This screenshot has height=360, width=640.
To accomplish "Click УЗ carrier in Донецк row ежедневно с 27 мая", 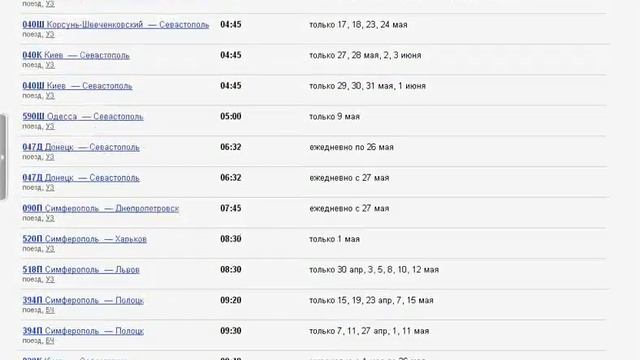I will pos(50,188).
